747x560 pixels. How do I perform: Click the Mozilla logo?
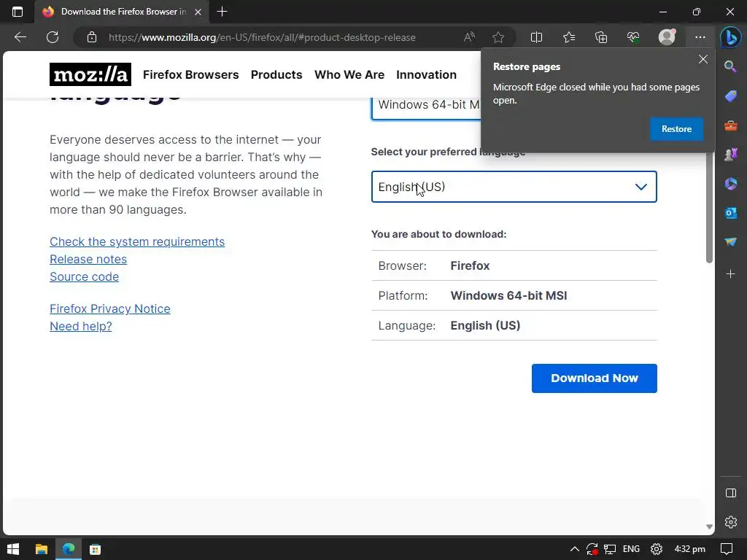(90, 74)
